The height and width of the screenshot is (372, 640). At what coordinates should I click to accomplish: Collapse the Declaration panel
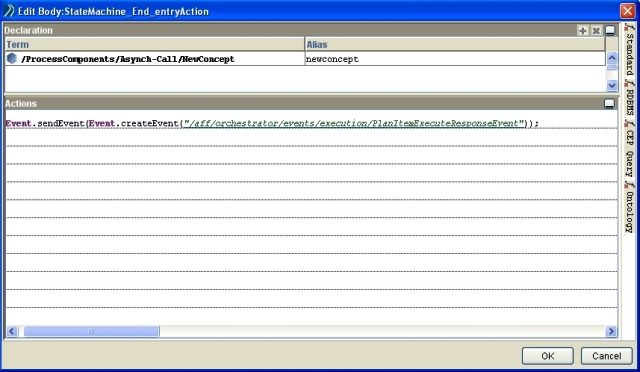[x=610, y=31]
